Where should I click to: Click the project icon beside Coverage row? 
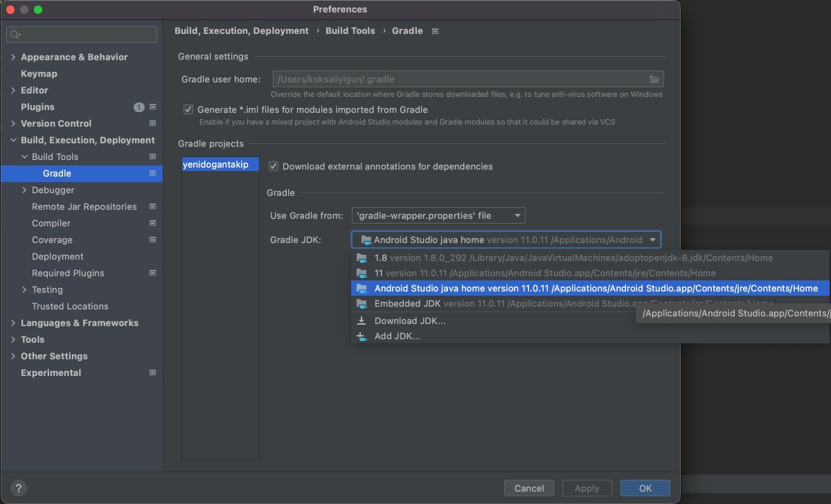click(152, 240)
